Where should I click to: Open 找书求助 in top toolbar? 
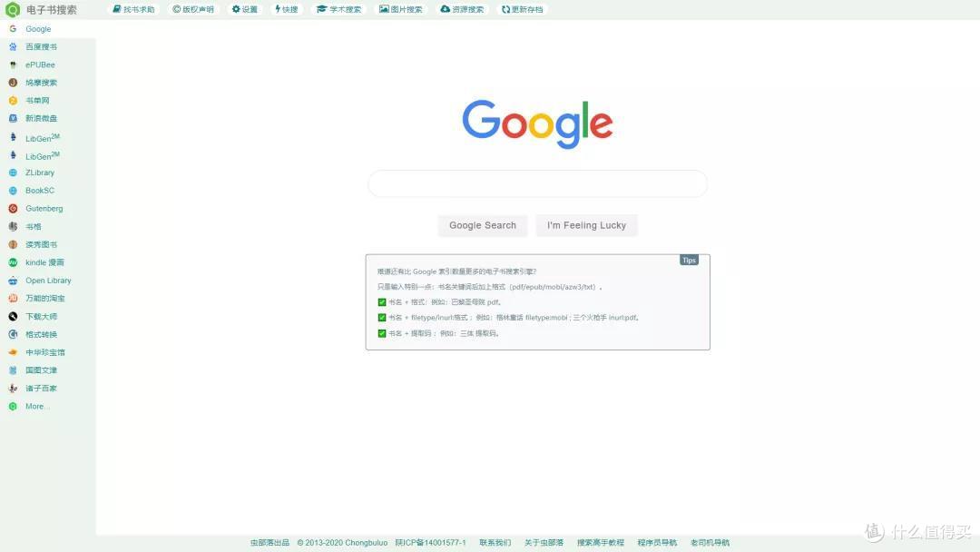(133, 9)
